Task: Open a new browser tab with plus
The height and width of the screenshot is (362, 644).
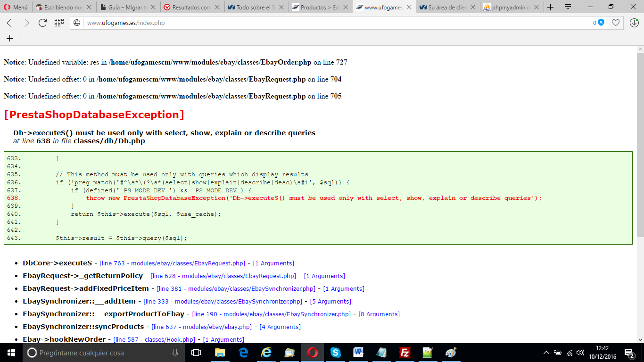Action: (550, 7)
